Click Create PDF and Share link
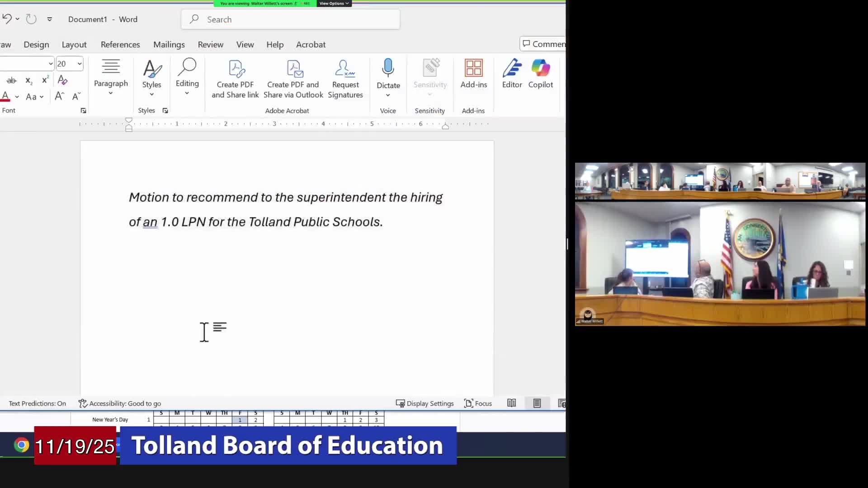 tap(235, 79)
